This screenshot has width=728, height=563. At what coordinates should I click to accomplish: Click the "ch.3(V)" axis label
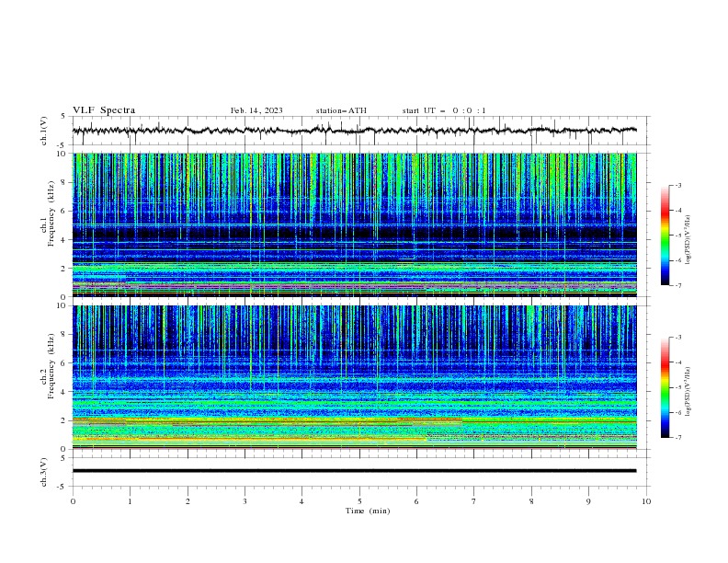tap(44, 472)
